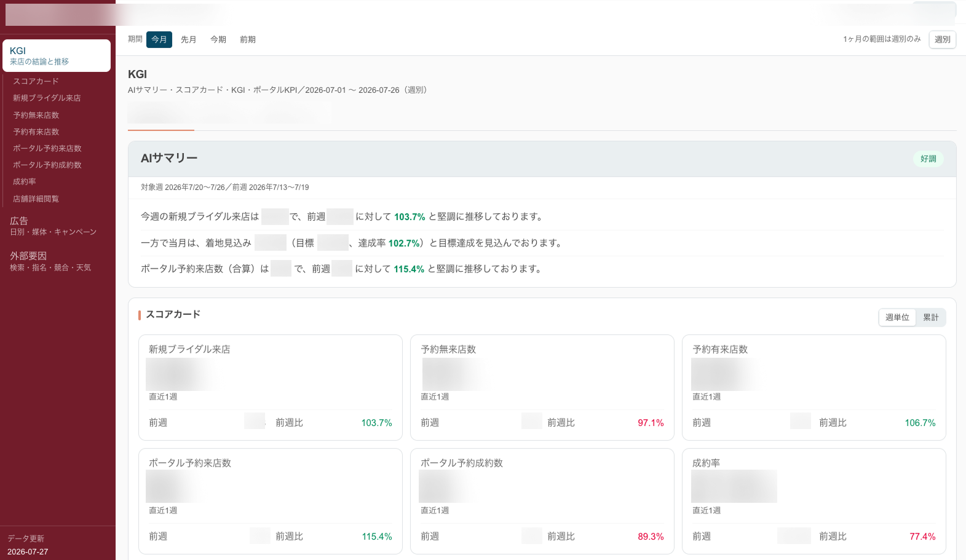Go to 成約率 in sidebar
The image size is (966, 560).
[x=25, y=181]
